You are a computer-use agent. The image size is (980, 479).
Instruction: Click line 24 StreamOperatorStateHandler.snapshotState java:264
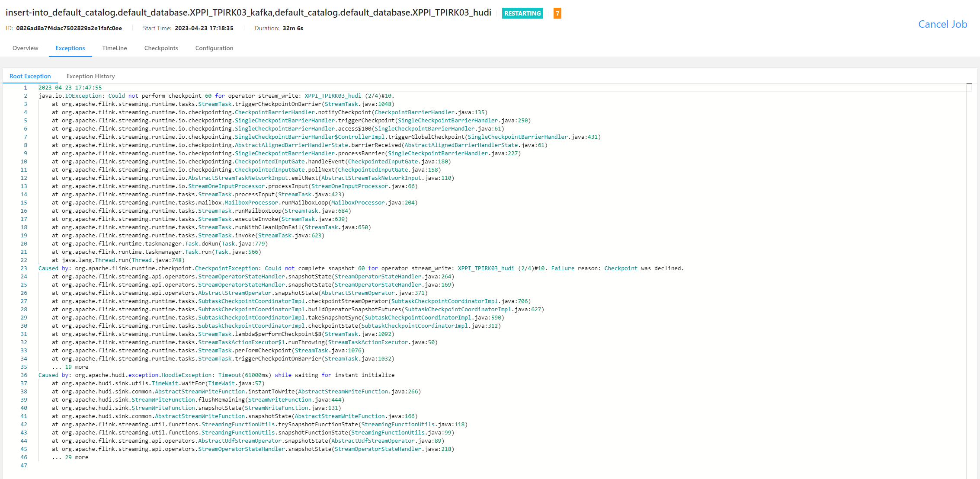tap(253, 276)
